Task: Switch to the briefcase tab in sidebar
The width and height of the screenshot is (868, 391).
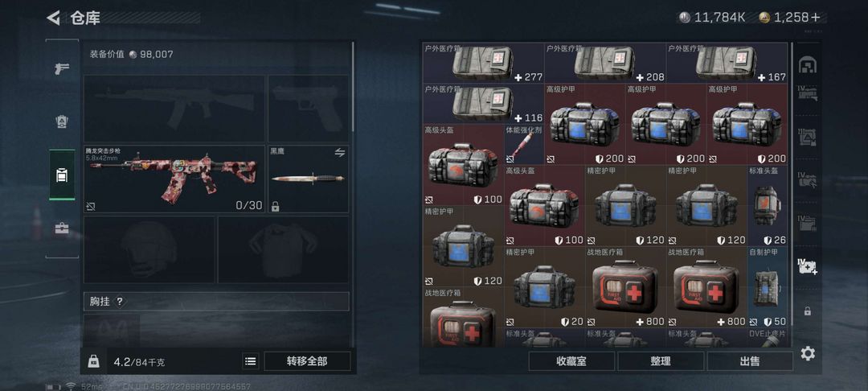Action: [x=61, y=228]
